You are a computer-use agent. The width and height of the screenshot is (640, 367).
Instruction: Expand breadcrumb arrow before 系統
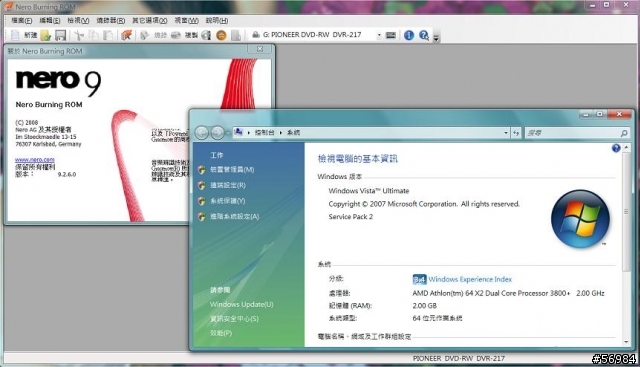click(x=281, y=133)
